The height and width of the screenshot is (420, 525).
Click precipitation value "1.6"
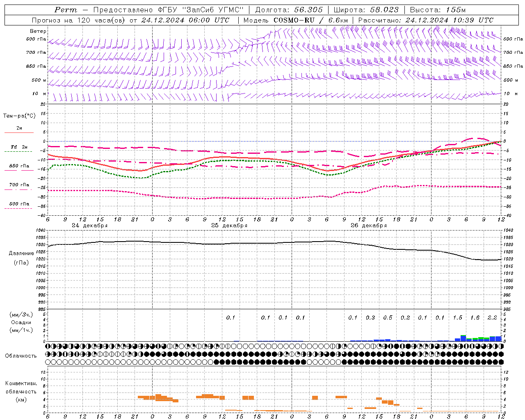tap(475, 318)
